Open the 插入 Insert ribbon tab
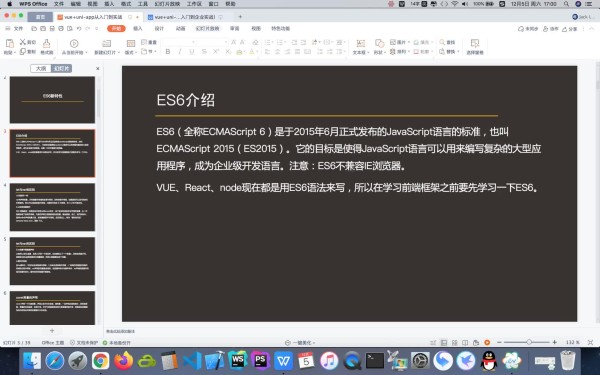Image resolution: width=600 pixels, height=375 pixels. (138, 28)
